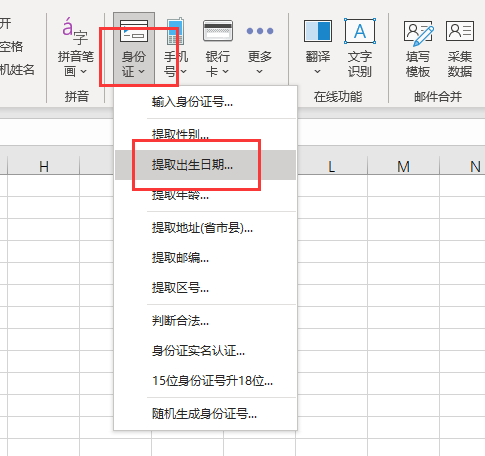Screen dimensions: 485x456
Task: Expand the 翻译 dropdown chevron
Action: coord(318,72)
